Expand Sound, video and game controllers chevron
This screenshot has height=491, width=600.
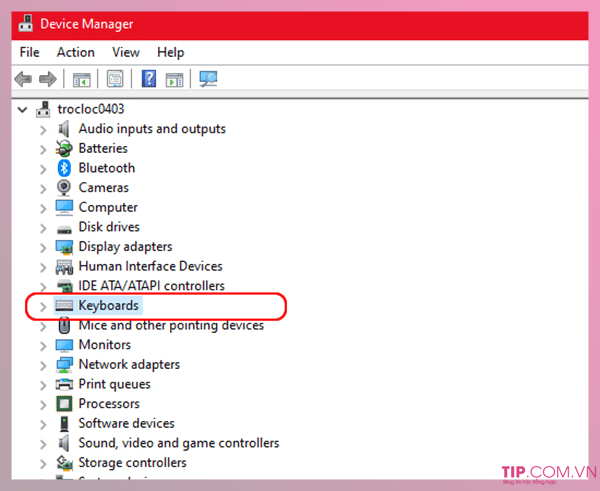[43, 444]
